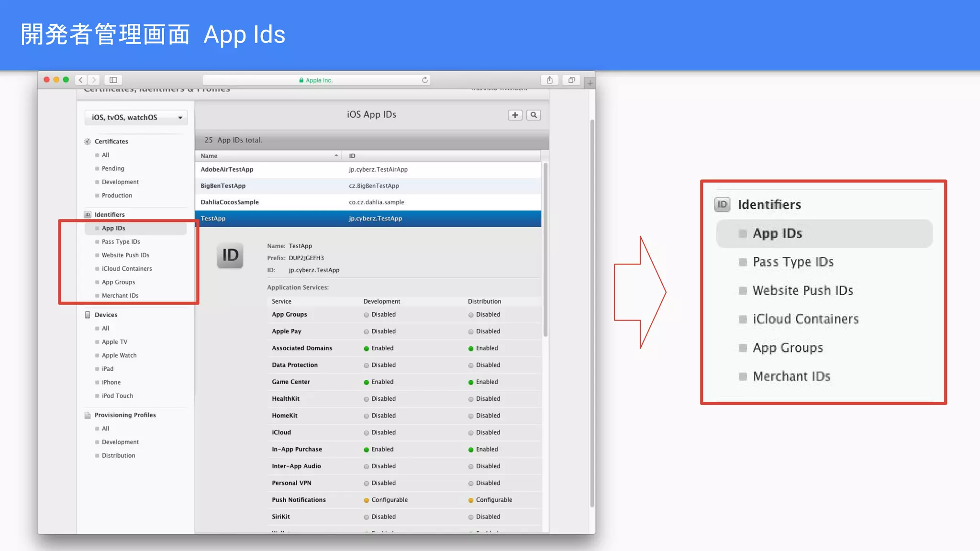Select All under Provisioning Profiles
Viewport: 980px width, 551px height.
click(105, 429)
